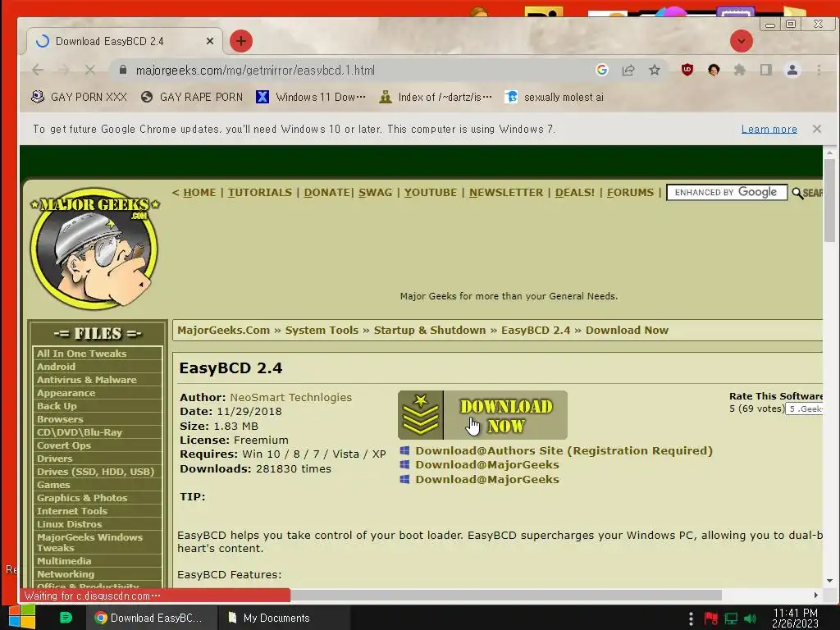Open the Windows 11 Dow… bookmark
Screen dimensions: 840x630
point(311,97)
